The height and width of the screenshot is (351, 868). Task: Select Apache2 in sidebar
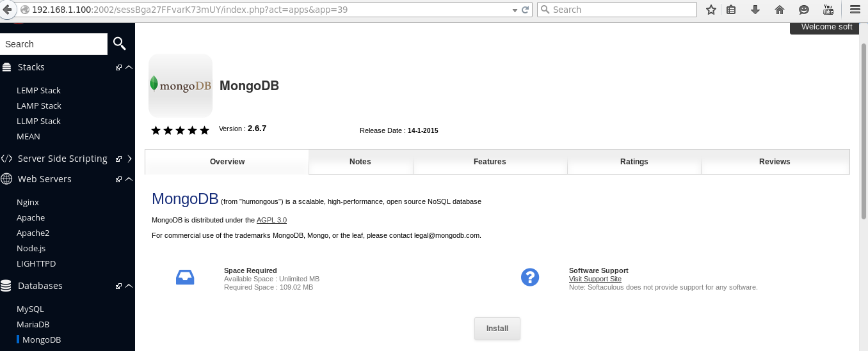point(33,233)
